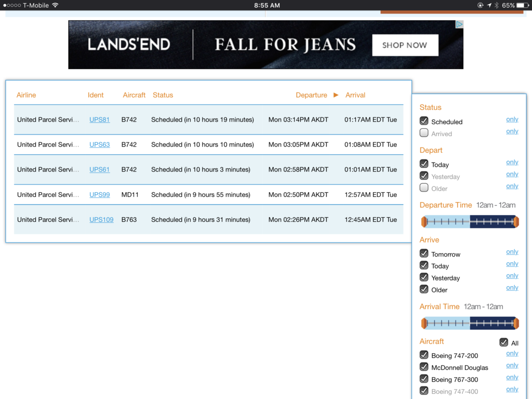The width and height of the screenshot is (532, 399).
Task: Tap the location arrow icon in the status bar
Action: (489, 5)
